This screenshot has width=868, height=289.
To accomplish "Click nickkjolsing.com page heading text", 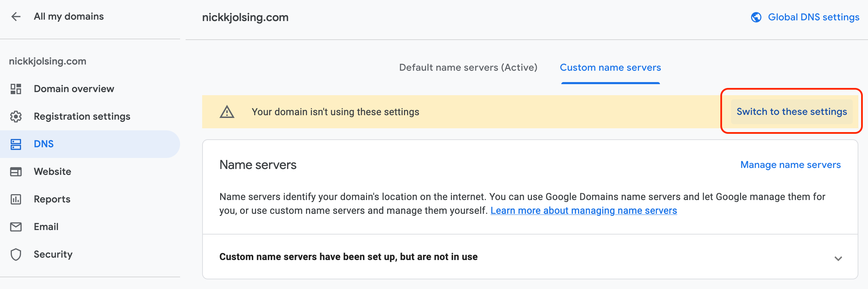I will click(x=245, y=17).
